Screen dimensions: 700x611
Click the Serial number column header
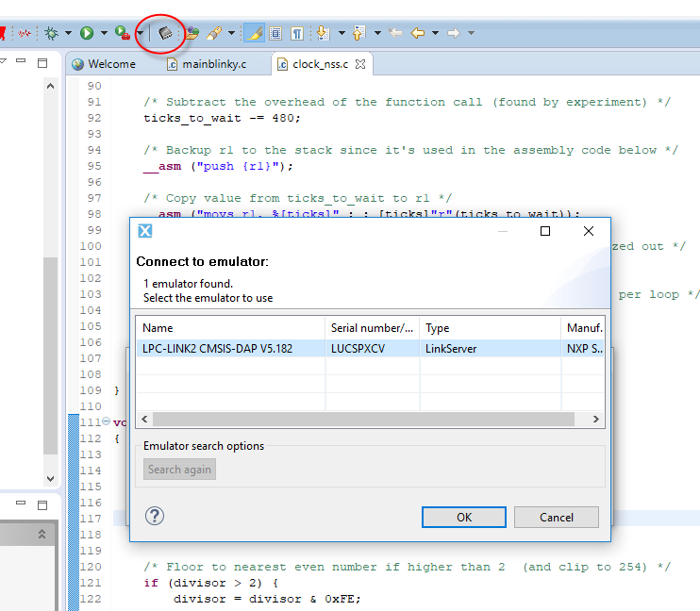pos(373,328)
